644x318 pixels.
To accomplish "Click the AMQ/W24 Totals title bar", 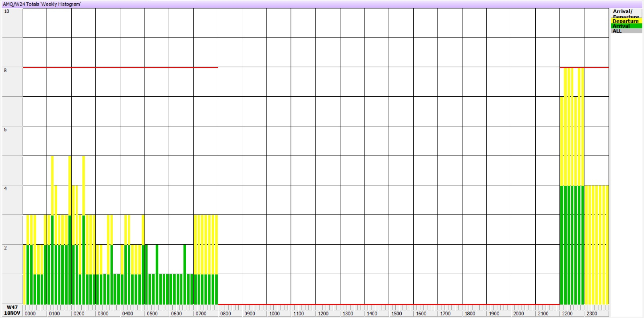I will click(x=42, y=4).
